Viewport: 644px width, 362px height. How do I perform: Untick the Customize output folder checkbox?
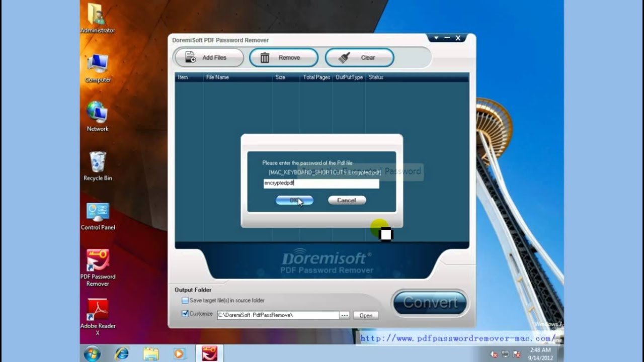point(185,314)
